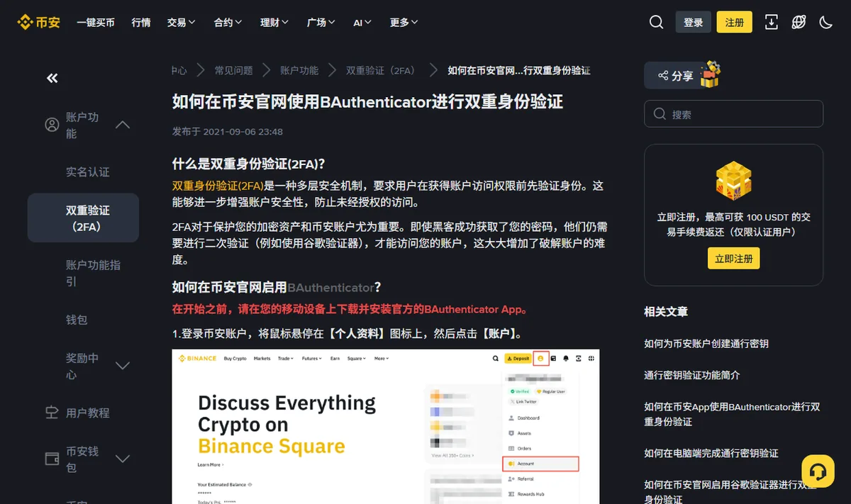Open the search magnifier in the top bar
Image resolution: width=851 pixels, height=504 pixels.
click(656, 23)
